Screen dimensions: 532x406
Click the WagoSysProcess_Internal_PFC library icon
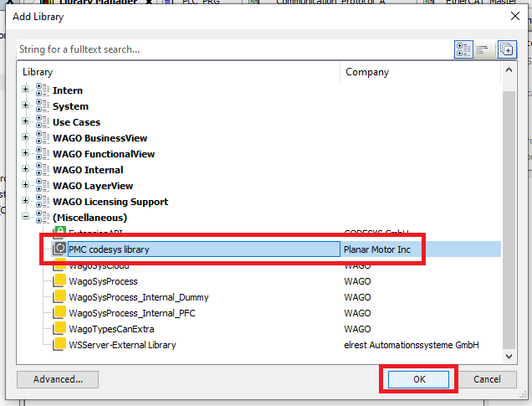[59, 313]
